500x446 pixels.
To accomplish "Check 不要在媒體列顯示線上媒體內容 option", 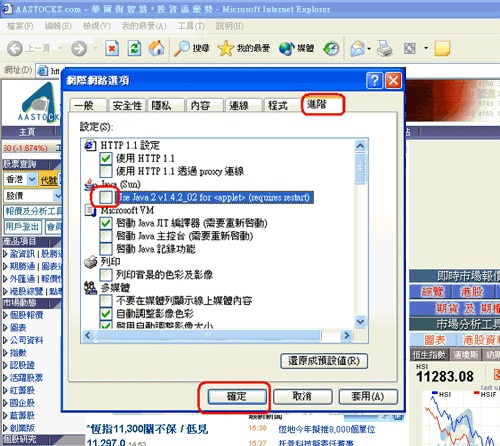I will 106,301.
